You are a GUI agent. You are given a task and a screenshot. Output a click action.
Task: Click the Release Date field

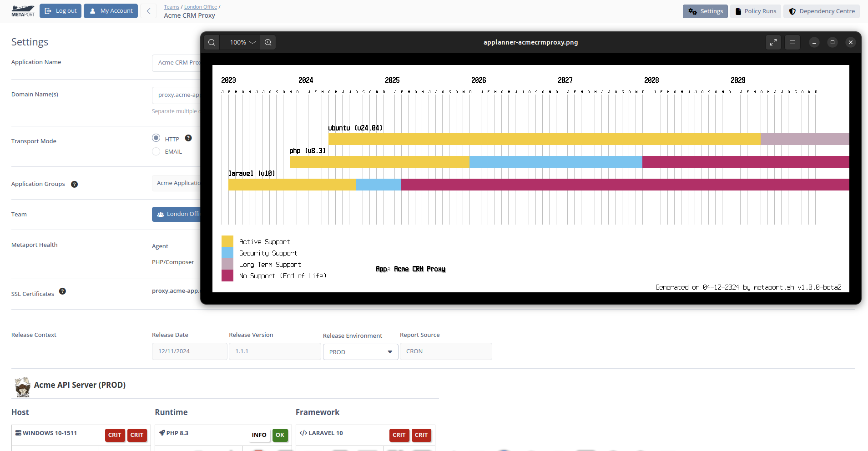(190, 351)
